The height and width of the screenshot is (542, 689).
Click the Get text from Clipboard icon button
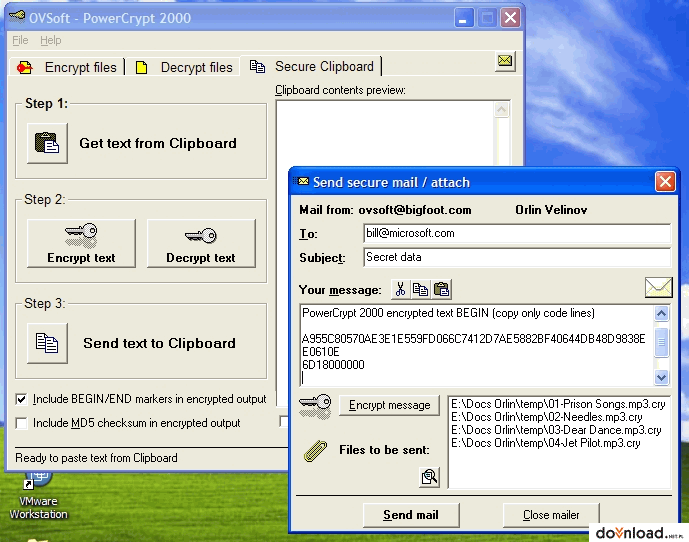coord(47,143)
